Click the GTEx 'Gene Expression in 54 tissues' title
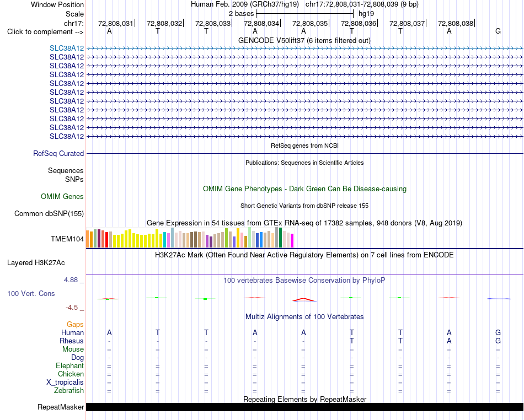The image size is (524, 420). click(304, 223)
